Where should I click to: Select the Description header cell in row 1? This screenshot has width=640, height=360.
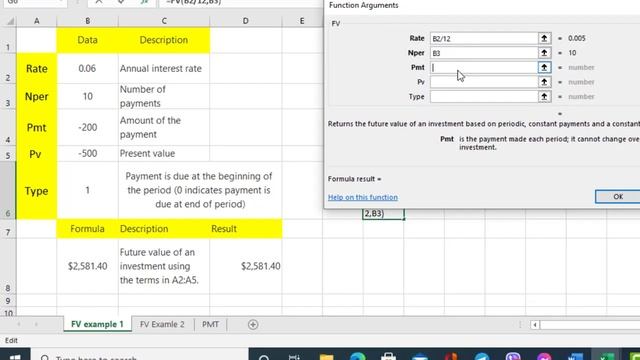[x=164, y=40]
